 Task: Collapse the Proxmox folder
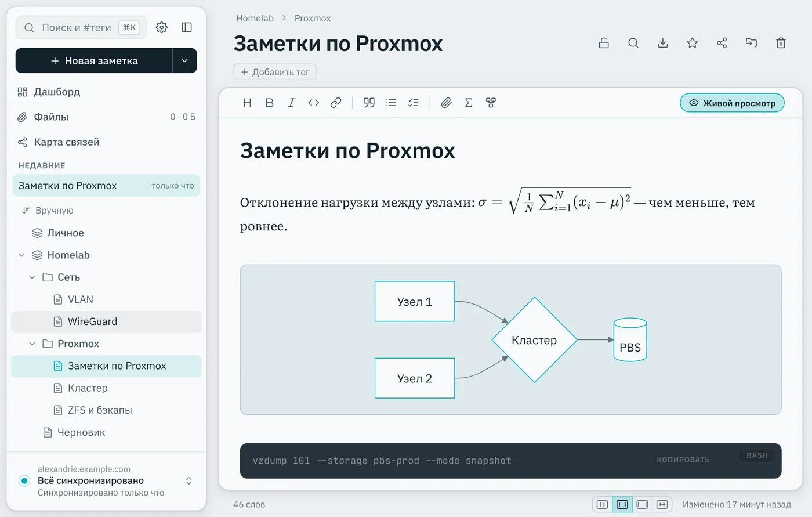point(32,344)
